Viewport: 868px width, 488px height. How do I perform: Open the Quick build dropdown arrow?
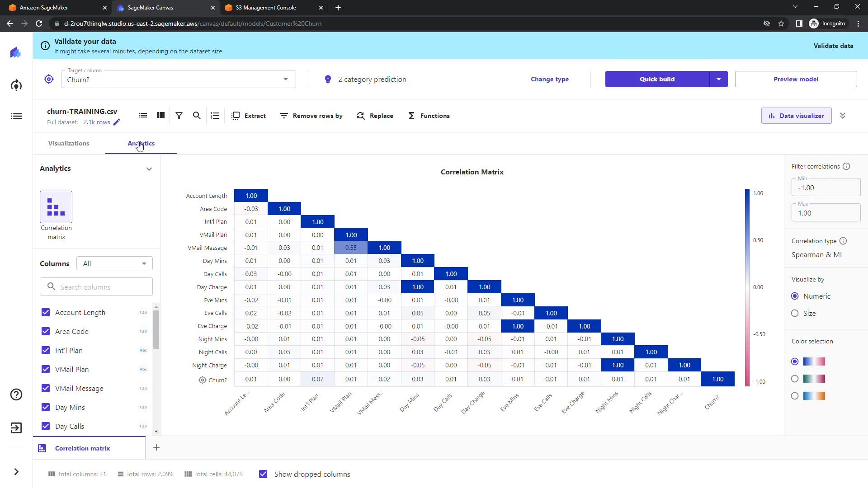pos(718,79)
